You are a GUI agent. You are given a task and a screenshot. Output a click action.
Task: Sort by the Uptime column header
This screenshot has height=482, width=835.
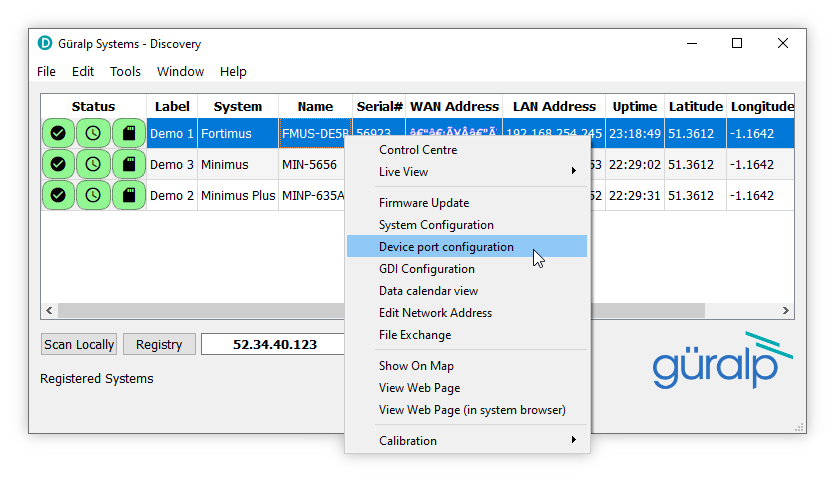[635, 107]
